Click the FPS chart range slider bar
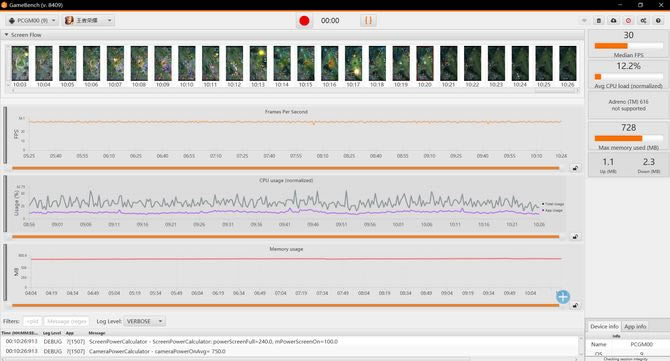670x361 pixels. (x=286, y=168)
